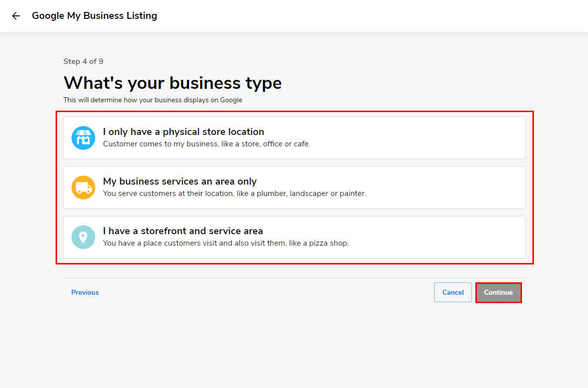
Task: Click the blue storefront icon
Action: point(83,138)
